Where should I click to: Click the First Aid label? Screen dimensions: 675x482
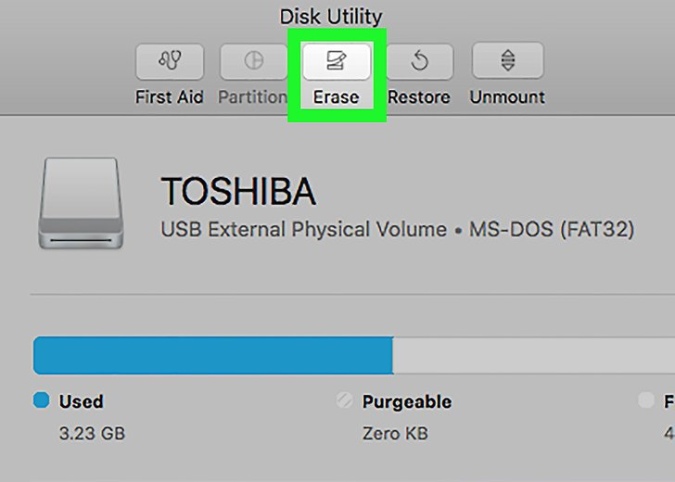coord(169,97)
